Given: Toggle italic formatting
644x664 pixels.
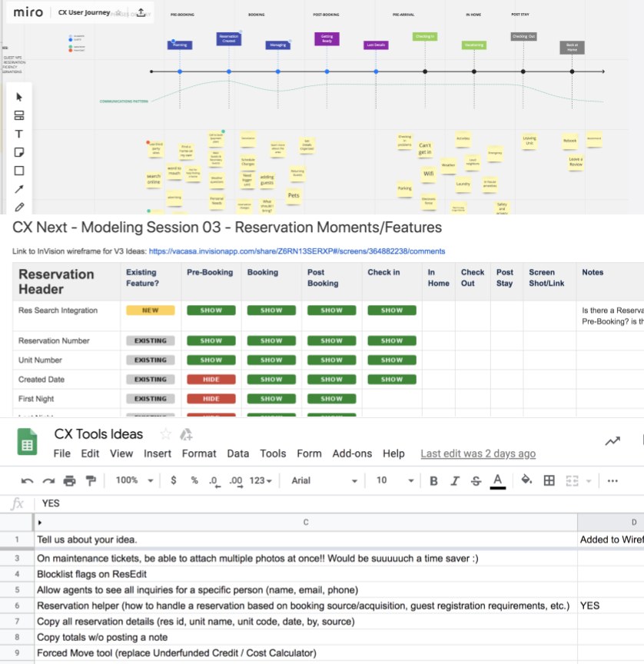Looking at the screenshot, I should [455, 480].
